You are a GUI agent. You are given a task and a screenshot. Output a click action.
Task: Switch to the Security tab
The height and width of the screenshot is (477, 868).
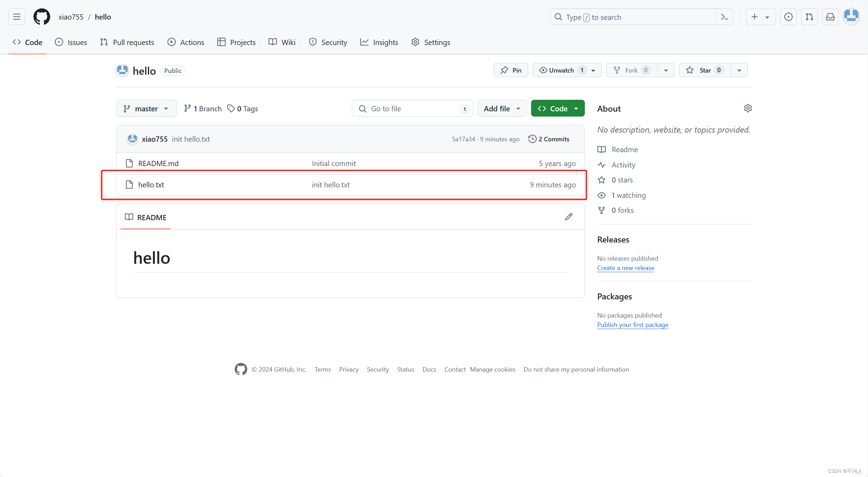click(328, 42)
